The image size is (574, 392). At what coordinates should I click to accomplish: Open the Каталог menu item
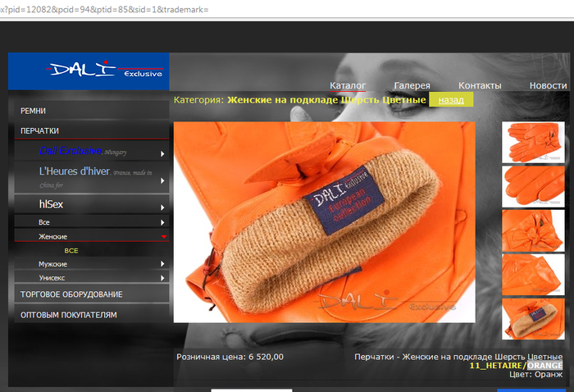point(348,85)
